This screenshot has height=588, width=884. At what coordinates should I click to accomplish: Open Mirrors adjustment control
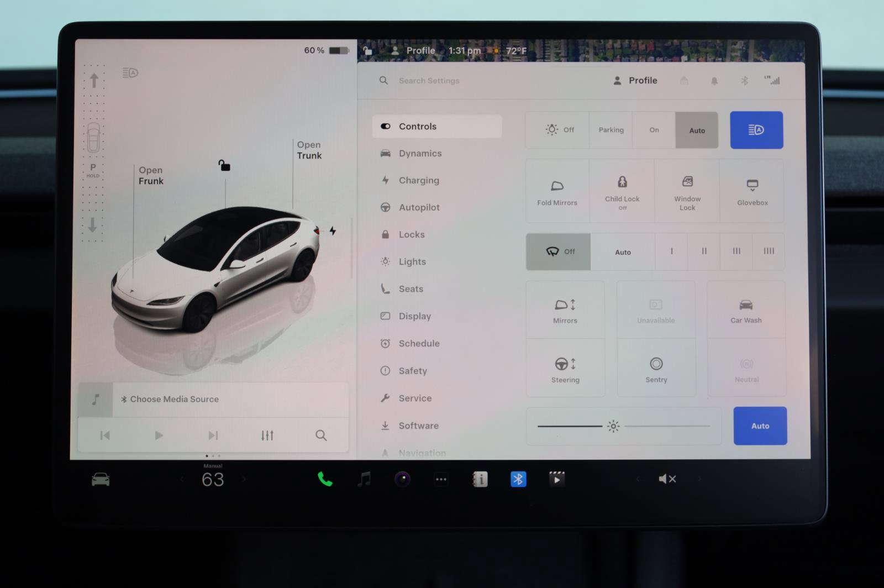click(x=565, y=309)
